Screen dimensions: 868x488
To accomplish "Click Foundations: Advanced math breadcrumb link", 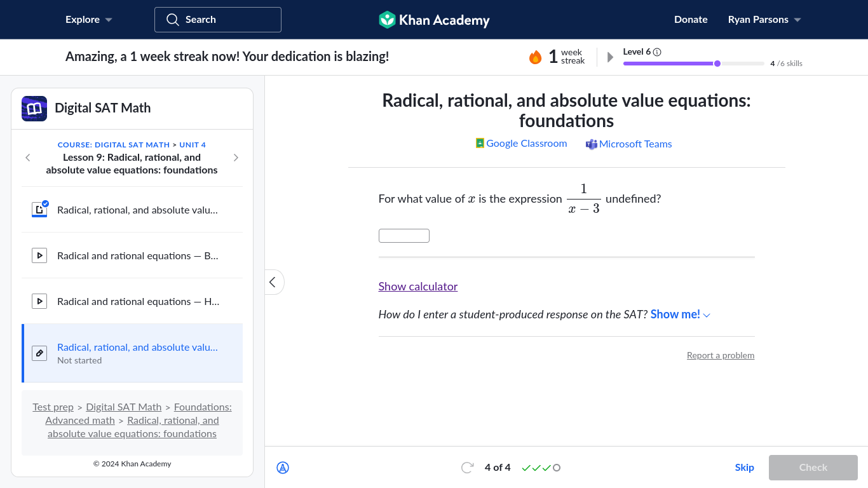I will [x=139, y=414].
